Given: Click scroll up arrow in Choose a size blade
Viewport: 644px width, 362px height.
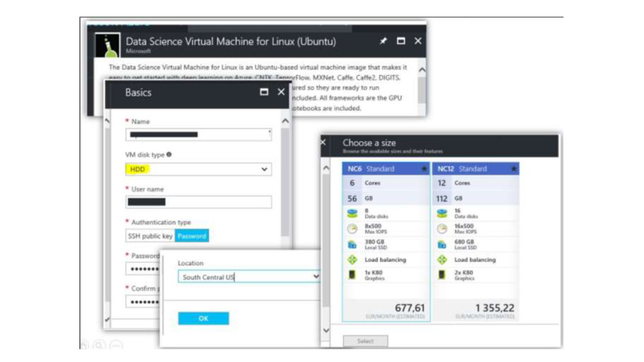Looking at the screenshot, I should [326, 168].
